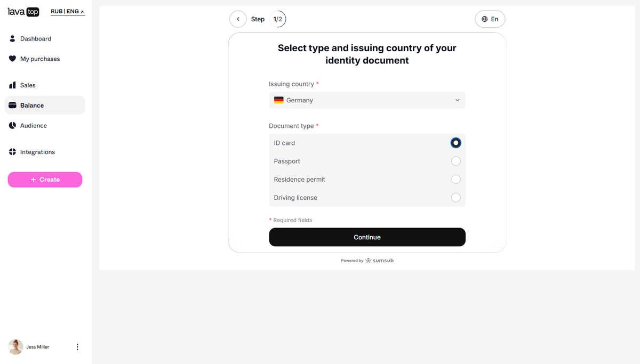Select the ID card radio button
This screenshot has width=640, height=364.
455,143
